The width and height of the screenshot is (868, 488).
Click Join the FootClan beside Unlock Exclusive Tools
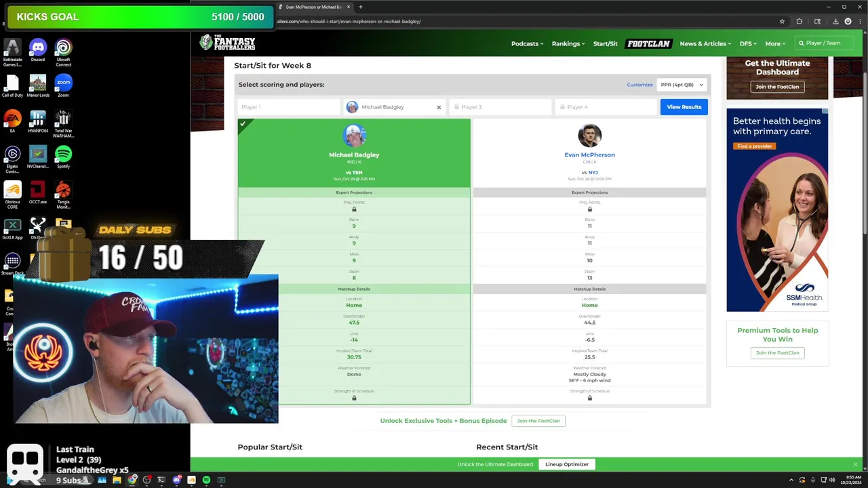pyautogui.click(x=538, y=421)
